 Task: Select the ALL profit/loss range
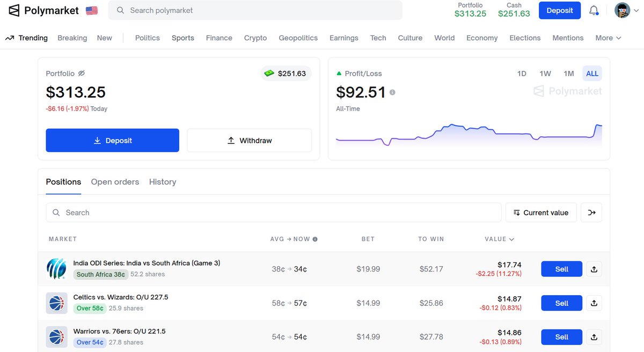click(592, 74)
